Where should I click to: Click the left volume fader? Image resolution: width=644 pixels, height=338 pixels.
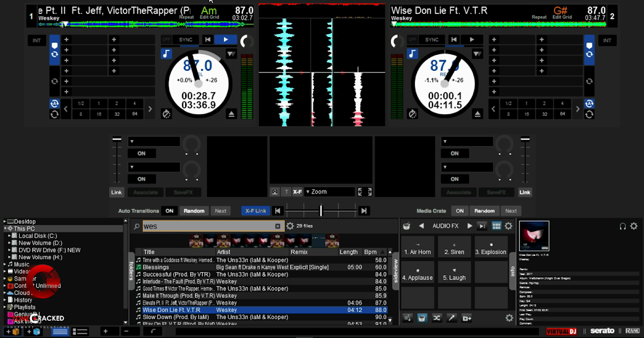(116, 140)
